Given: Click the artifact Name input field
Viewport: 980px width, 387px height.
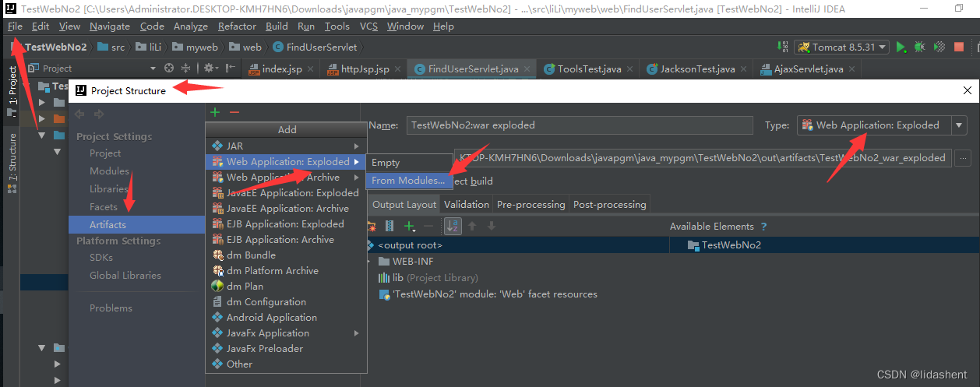Looking at the screenshot, I should tap(580, 125).
